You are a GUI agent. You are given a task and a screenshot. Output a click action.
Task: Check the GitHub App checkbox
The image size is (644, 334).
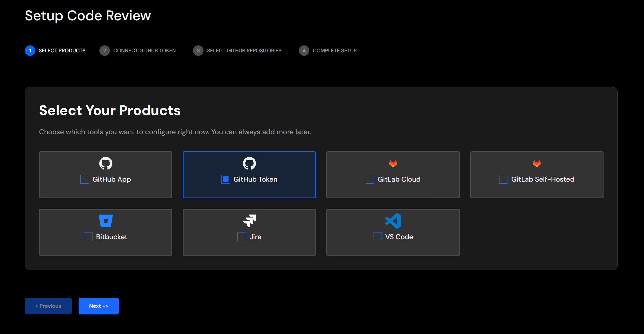coord(85,179)
